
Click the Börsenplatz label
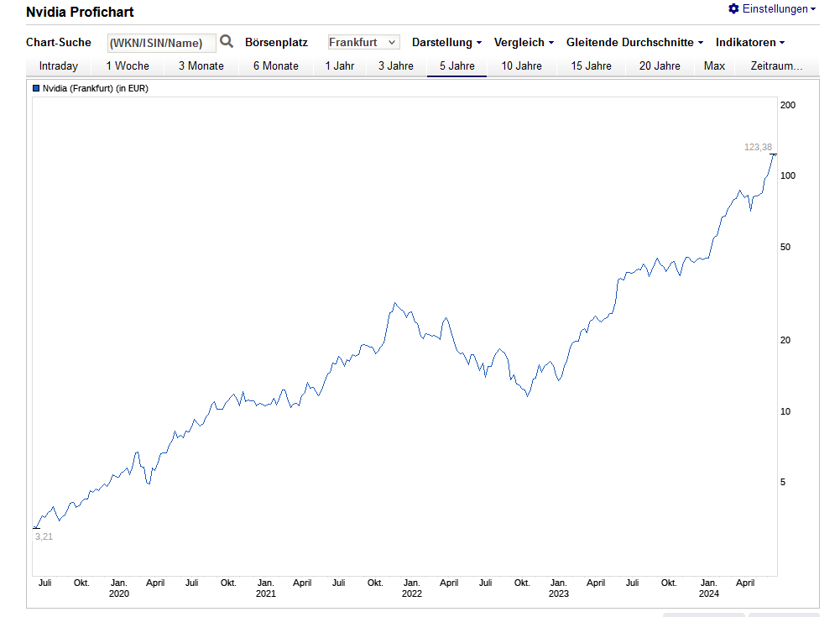(x=276, y=42)
